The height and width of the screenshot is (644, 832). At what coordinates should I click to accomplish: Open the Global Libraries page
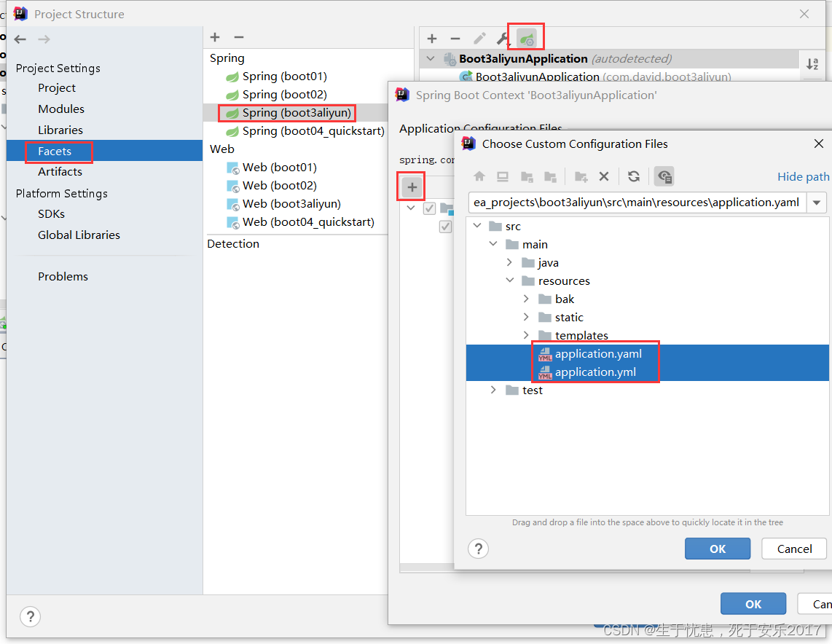point(79,235)
